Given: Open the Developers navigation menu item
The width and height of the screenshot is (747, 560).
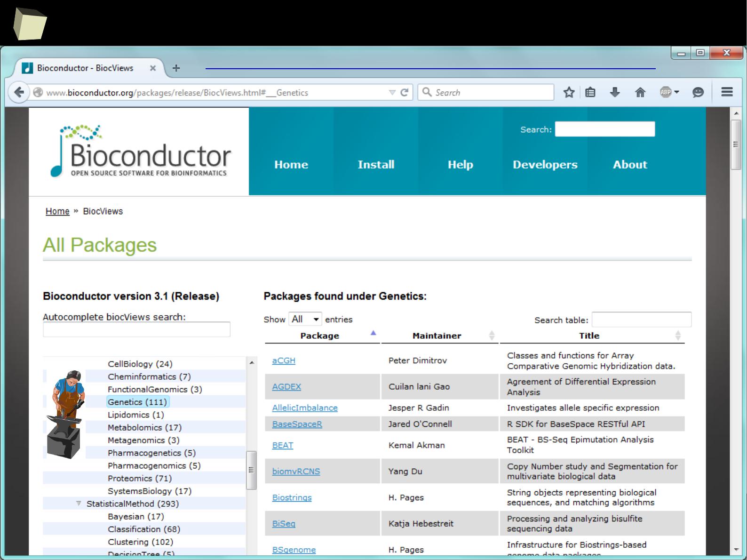Looking at the screenshot, I should [x=545, y=165].
